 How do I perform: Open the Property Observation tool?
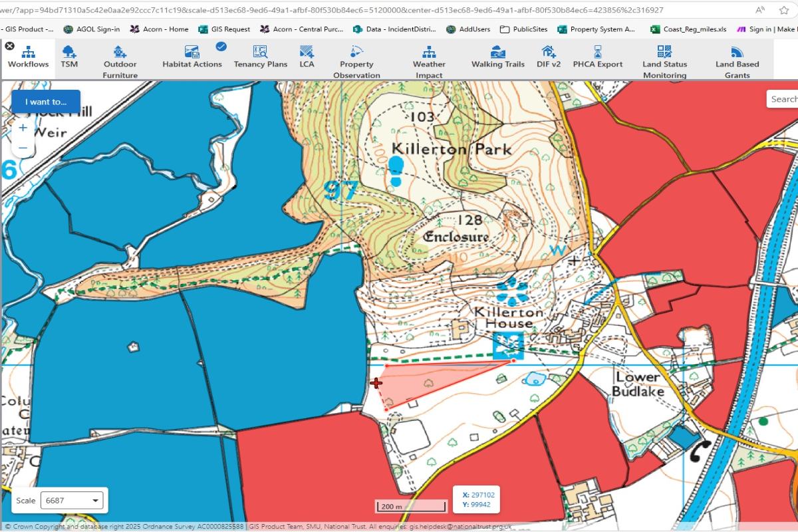coord(356,59)
